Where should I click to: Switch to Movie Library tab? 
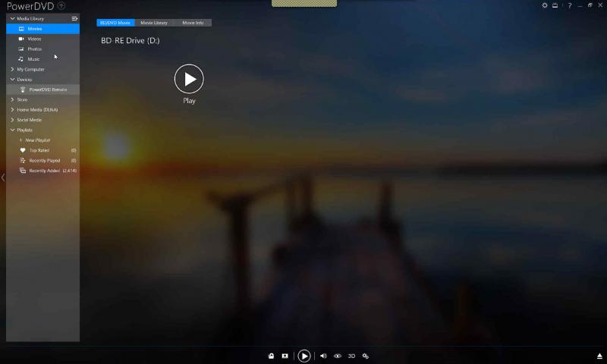click(154, 23)
